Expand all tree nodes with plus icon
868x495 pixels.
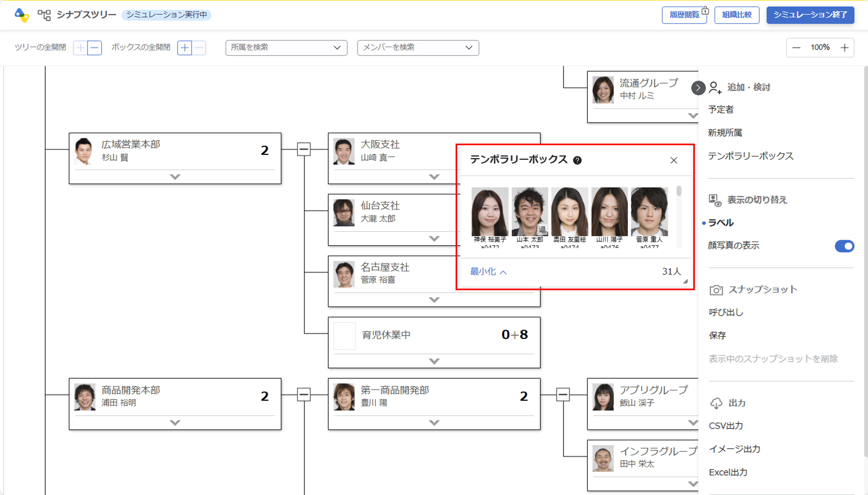pos(80,48)
